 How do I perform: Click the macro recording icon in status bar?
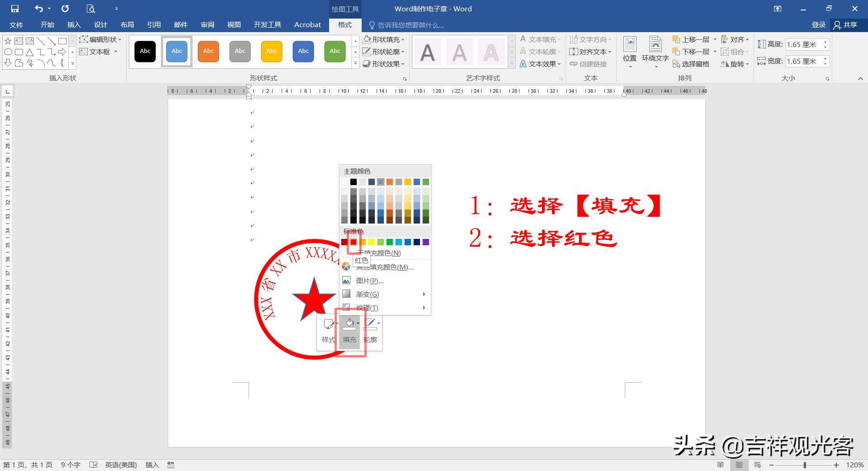[171, 465]
